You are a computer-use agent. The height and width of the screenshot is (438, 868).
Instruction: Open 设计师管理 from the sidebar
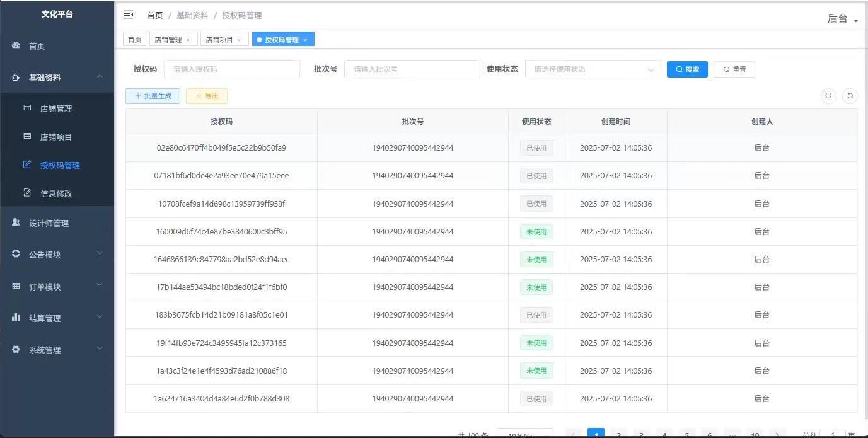coord(49,222)
